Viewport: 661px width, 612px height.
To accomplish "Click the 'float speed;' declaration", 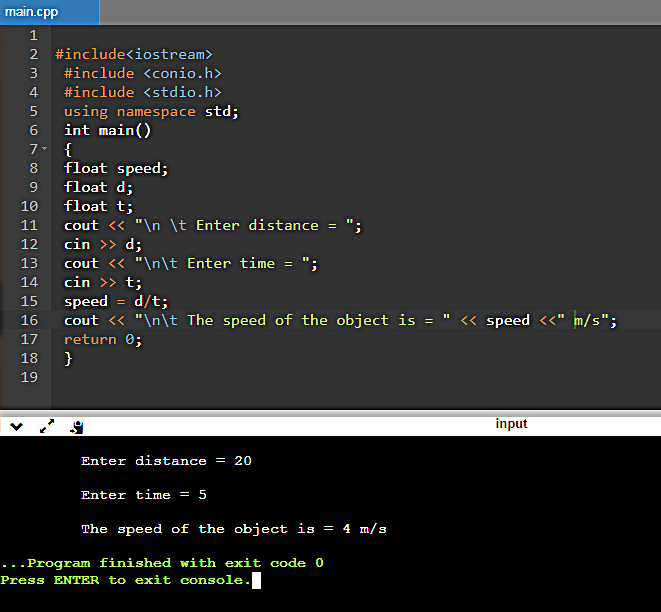I will 116,169.
